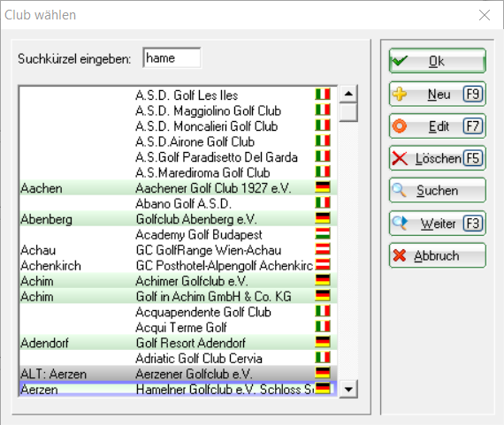Click the Hungarian flag beside Academy Golf Budapest
Viewport: 504px width, 425px height.
click(323, 234)
